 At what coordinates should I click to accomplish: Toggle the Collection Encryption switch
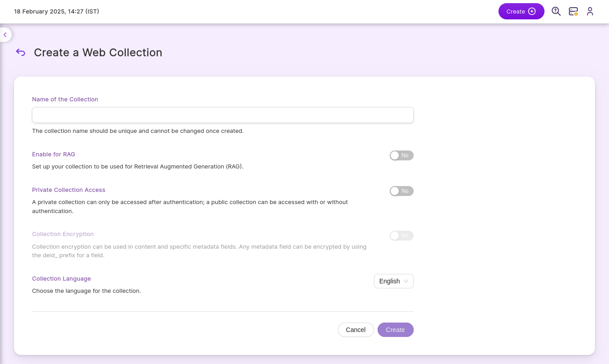[x=401, y=236]
